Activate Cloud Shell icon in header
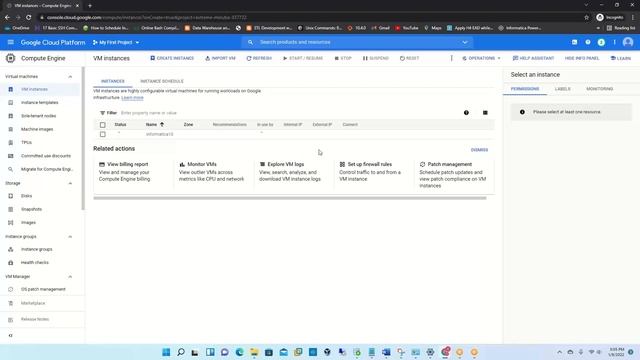This screenshot has height=360, width=640. coord(574,42)
